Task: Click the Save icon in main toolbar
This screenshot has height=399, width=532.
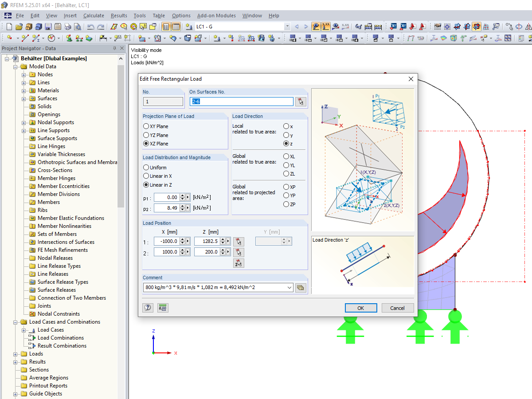Action: point(48,27)
